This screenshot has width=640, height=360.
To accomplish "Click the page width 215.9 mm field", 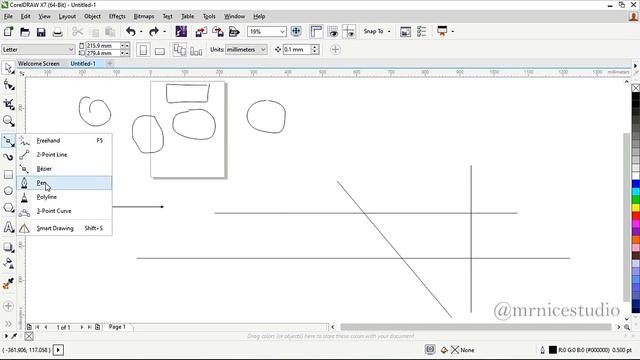I will (102, 46).
